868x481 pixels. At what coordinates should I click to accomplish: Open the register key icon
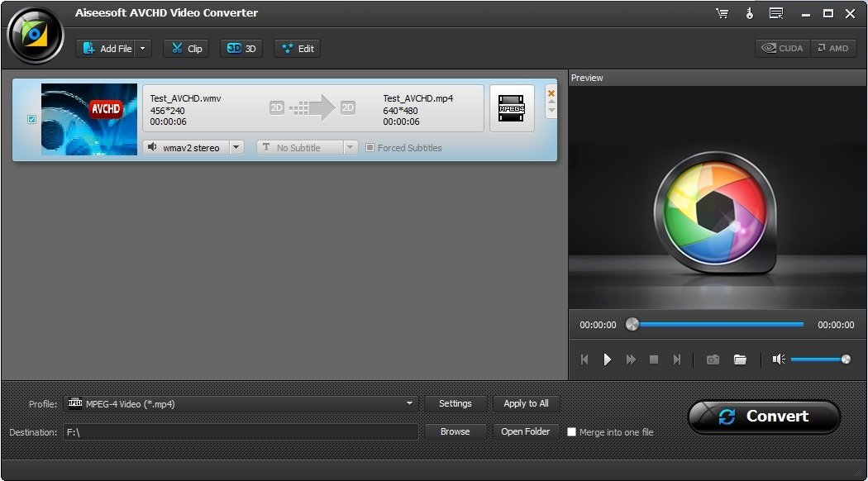point(749,13)
